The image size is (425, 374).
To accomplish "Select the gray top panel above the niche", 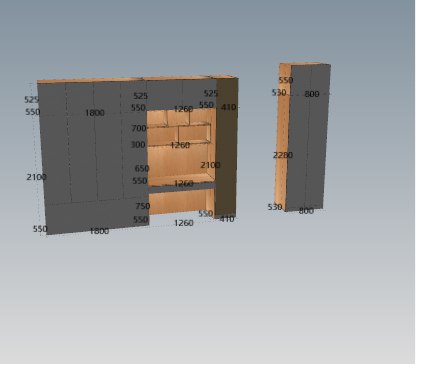I will (x=182, y=94).
